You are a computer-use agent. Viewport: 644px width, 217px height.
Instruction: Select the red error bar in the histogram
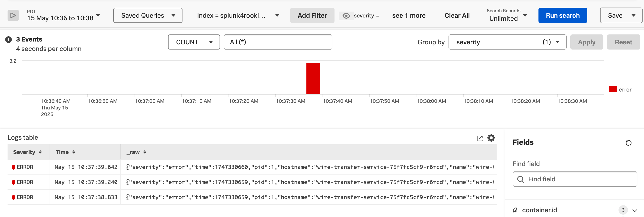click(x=313, y=79)
